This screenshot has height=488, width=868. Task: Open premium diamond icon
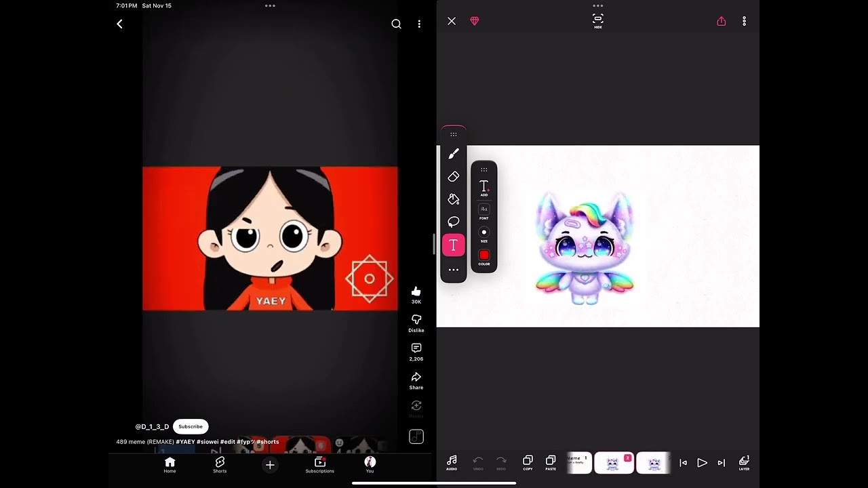[x=475, y=22]
